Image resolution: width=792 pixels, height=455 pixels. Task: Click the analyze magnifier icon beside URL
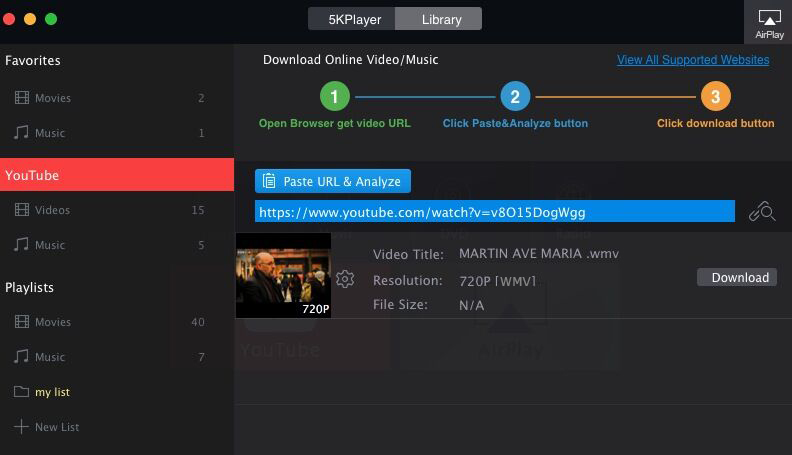pyautogui.click(x=762, y=211)
